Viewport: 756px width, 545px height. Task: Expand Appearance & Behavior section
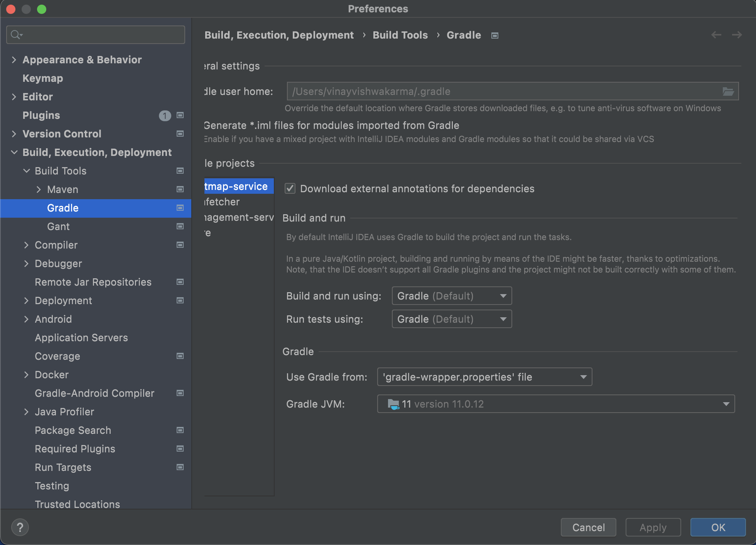pos(14,59)
